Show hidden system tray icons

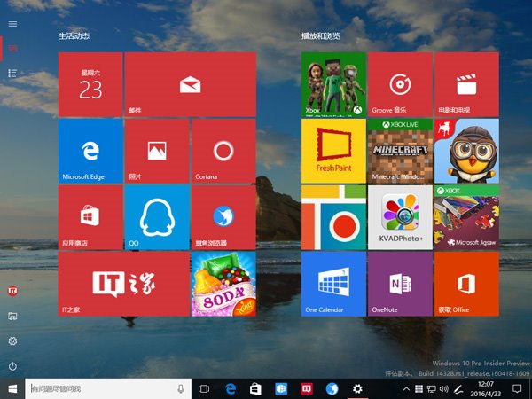(407, 388)
